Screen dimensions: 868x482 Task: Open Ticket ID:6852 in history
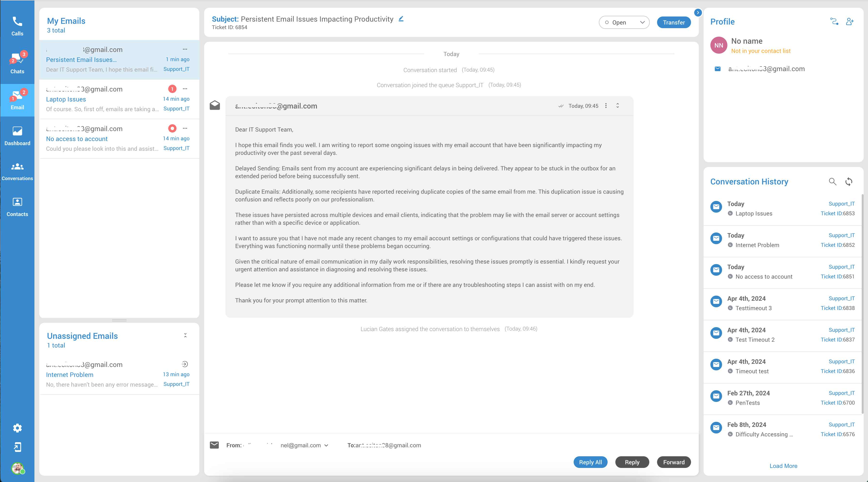(838, 245)
